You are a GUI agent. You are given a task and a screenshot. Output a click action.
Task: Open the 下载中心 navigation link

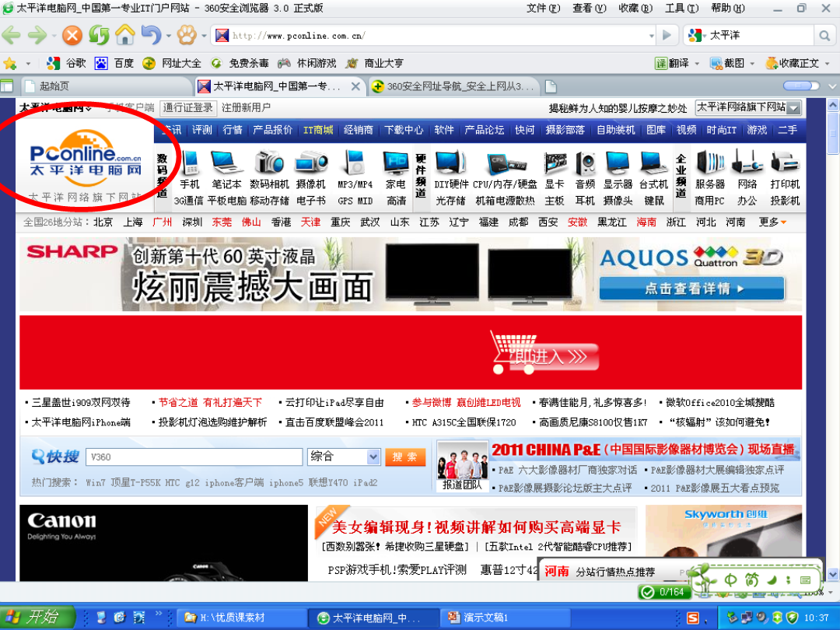tap(404, 130)
